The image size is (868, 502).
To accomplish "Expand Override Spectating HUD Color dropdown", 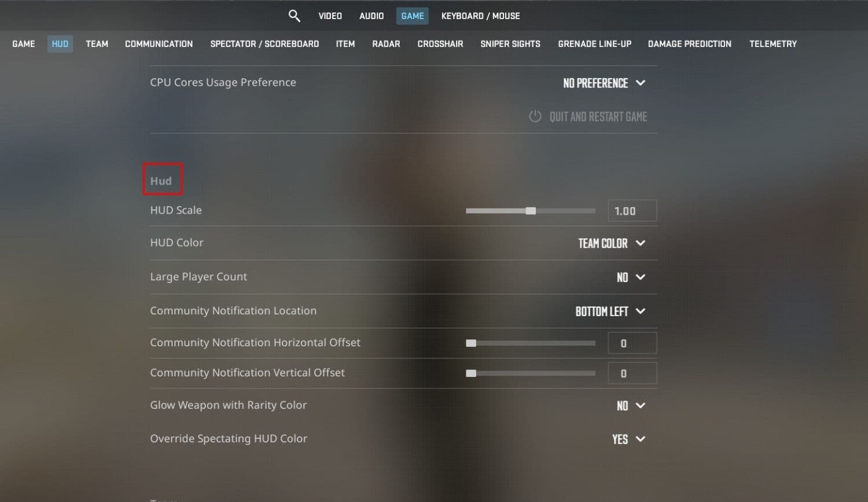I will [x=628, y=439].
